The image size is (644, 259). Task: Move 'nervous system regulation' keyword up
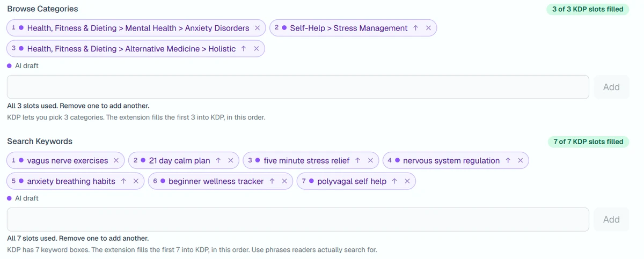tap(508, 160)
